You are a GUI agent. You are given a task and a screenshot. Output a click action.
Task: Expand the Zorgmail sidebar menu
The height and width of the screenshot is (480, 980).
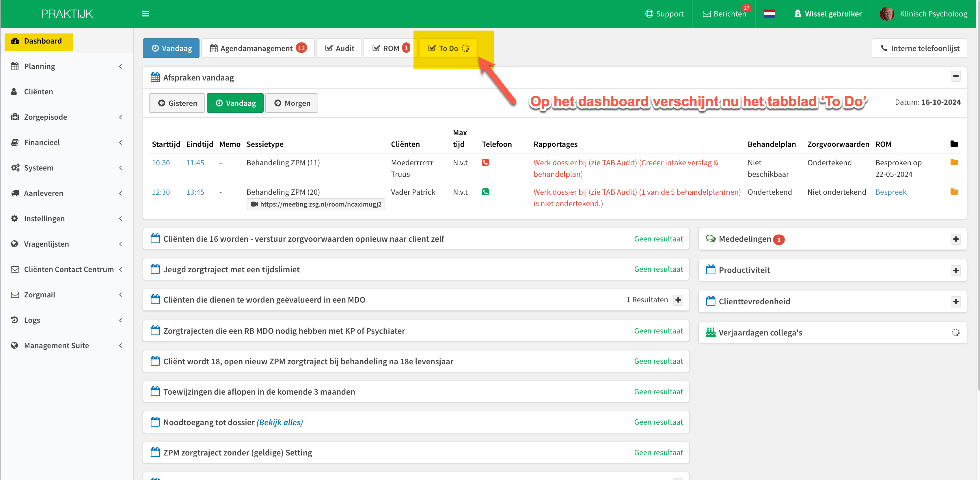click(x=67, y=295)
